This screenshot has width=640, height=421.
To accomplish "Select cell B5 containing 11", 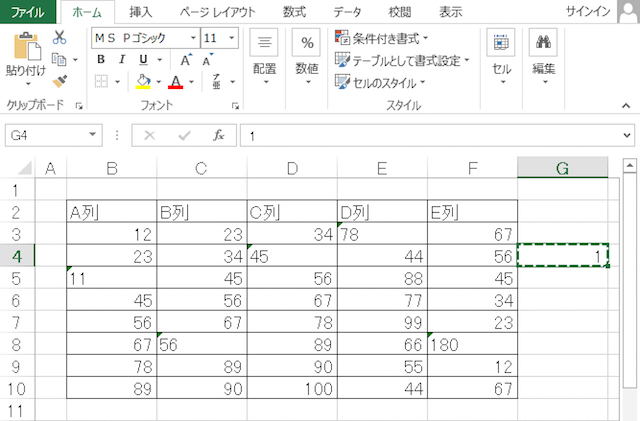I will [111, 278].
